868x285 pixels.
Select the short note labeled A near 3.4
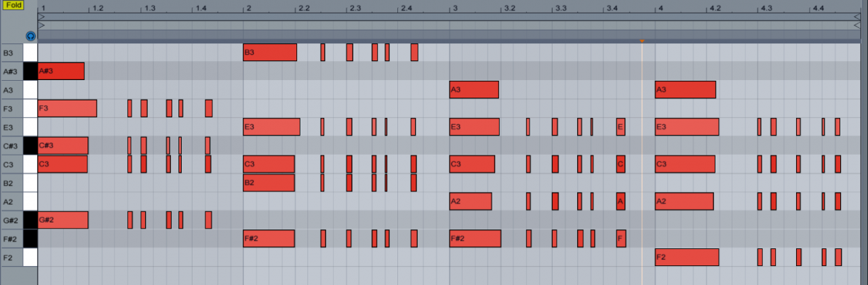coord(620,202)
